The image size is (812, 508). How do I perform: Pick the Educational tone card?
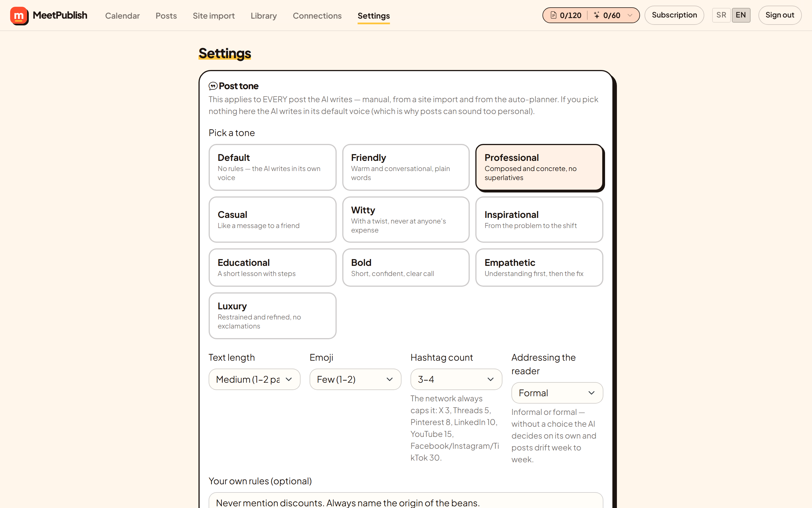coord(272,268)
